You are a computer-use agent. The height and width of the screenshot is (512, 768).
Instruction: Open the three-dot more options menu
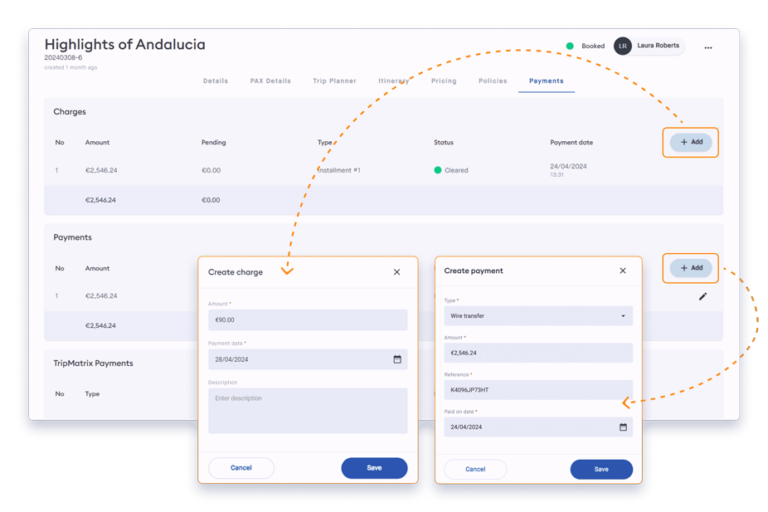point(708,47)
